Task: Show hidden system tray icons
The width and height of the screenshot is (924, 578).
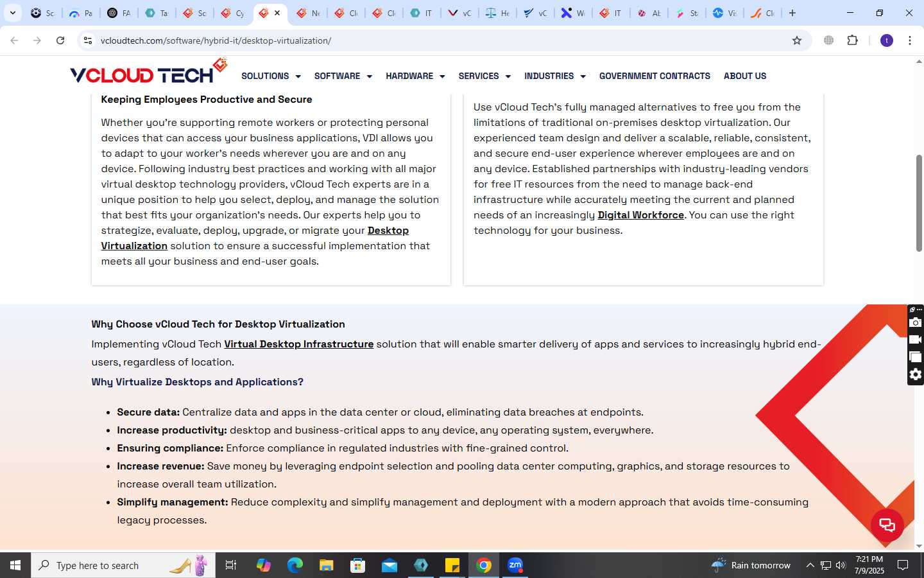Action: tap(810, 565)
